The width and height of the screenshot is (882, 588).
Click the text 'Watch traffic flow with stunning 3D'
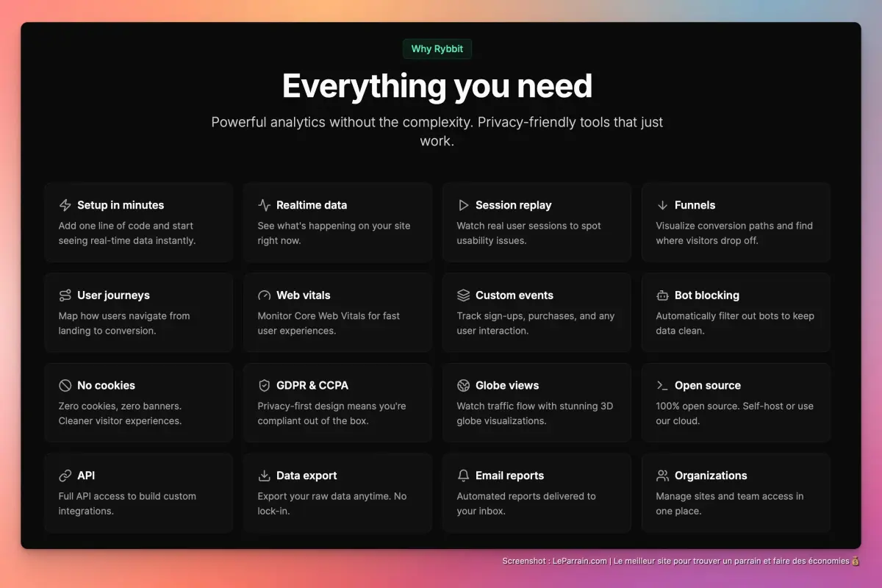tap(534, 406)
